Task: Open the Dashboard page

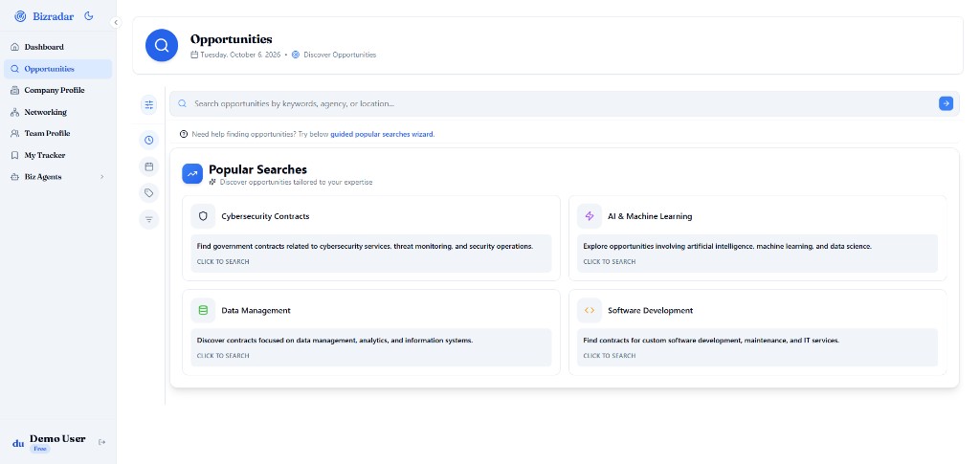Action: coord(57,47)
